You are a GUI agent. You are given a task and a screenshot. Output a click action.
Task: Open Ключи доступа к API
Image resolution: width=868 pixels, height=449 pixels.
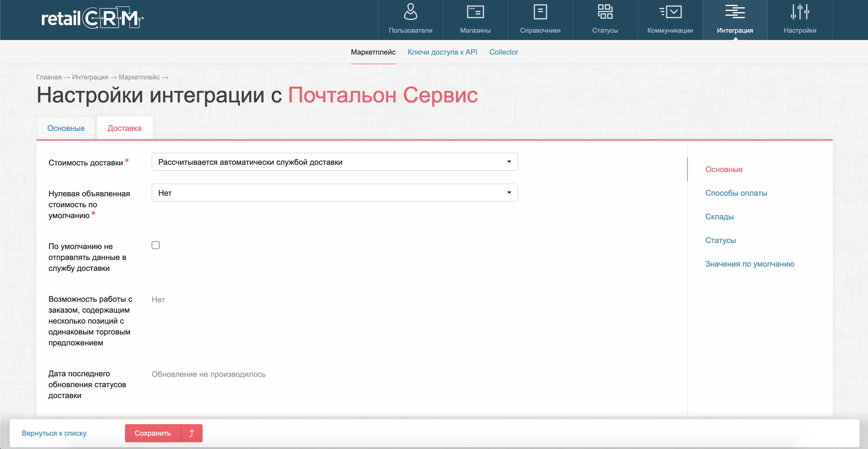coord(442,52)
